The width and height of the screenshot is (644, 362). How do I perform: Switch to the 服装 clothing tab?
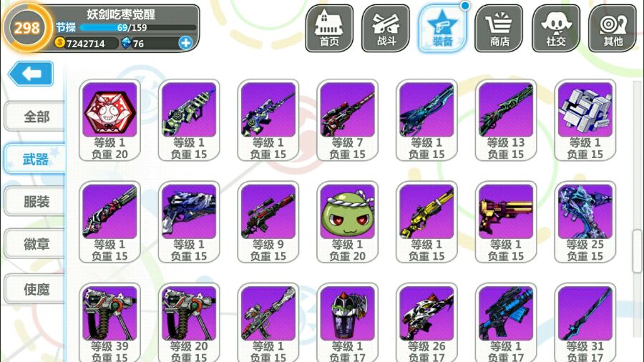(x=34, y=202)
